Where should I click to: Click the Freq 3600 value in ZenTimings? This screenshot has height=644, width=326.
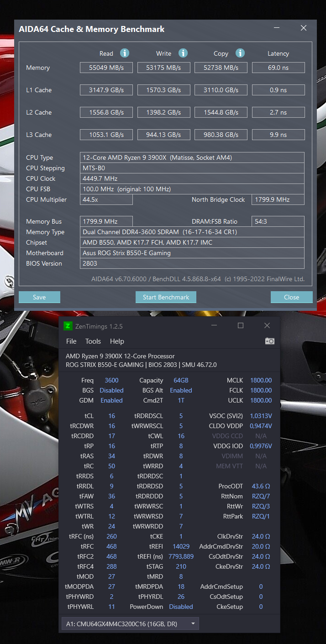pos(111,380)
